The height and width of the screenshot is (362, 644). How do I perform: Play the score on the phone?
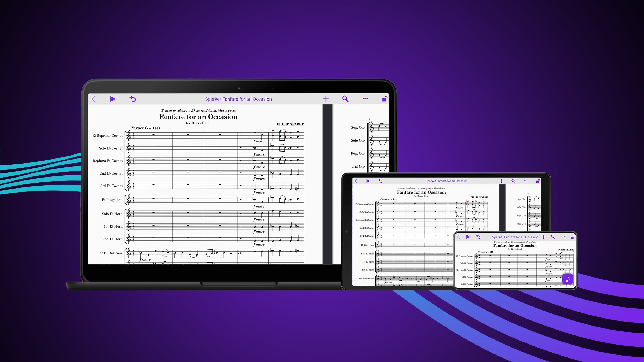[468, 237]
